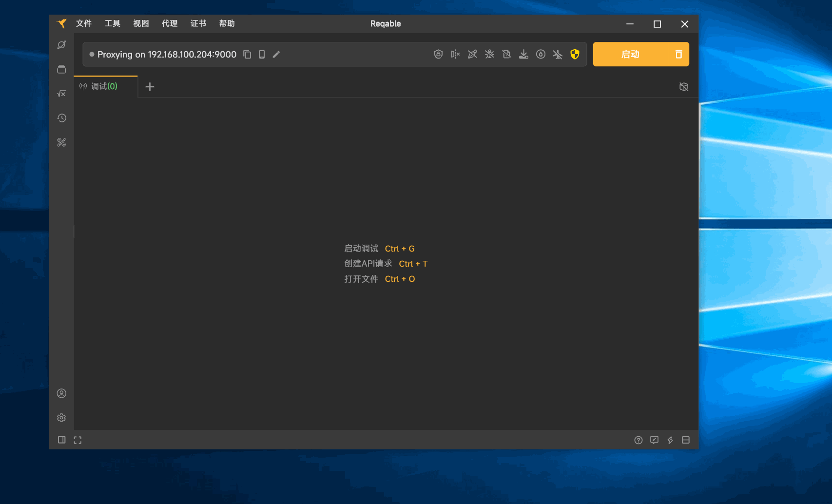The width and height of the screenshot is (832, 504).
Task: Select the 调试(0) tab
Action: coord(104,86)
